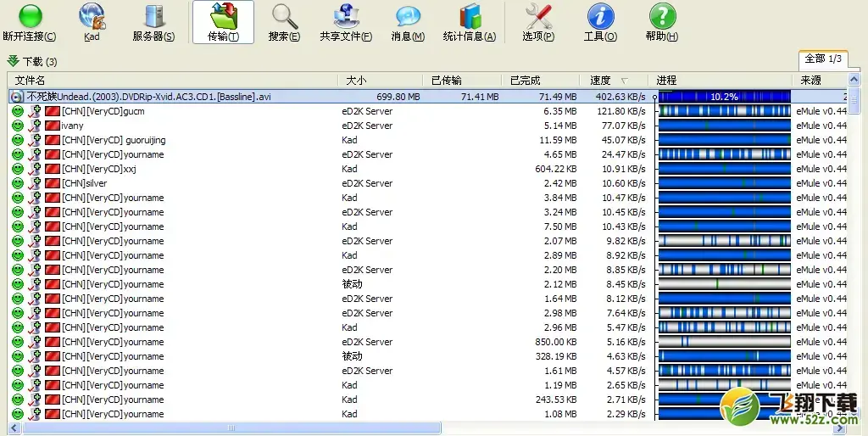
Task: Click the 24.47 KB/s speed value
Action: click(x=623, y=154)
